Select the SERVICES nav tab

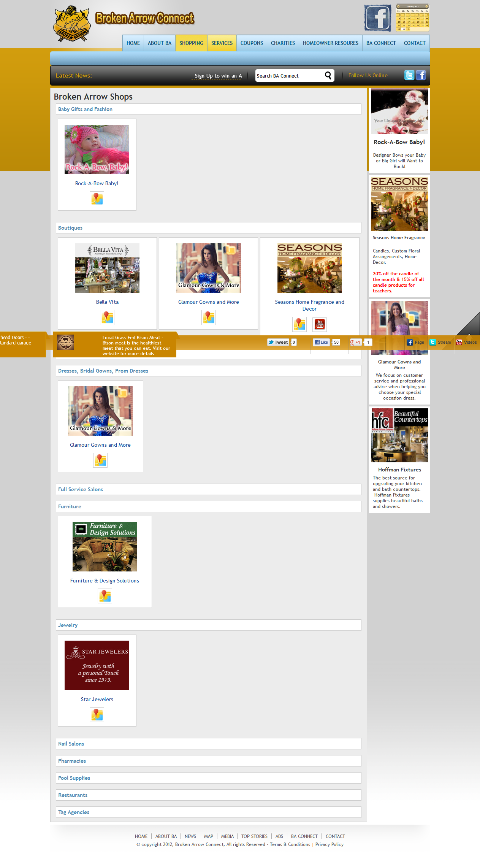click(x=222, y=43)
